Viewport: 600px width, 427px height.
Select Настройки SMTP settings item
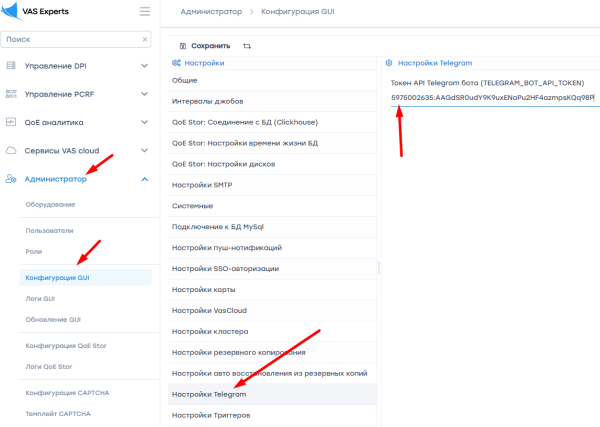(202, 185)
